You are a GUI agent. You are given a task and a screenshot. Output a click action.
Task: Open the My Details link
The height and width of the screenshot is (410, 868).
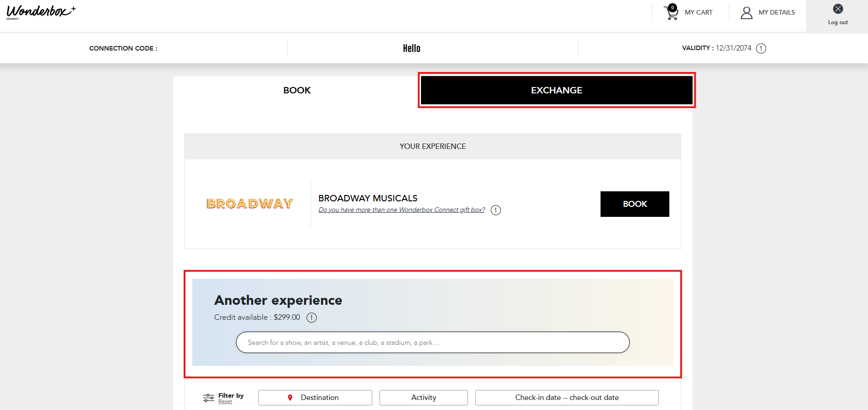click(x=776, y=12)
